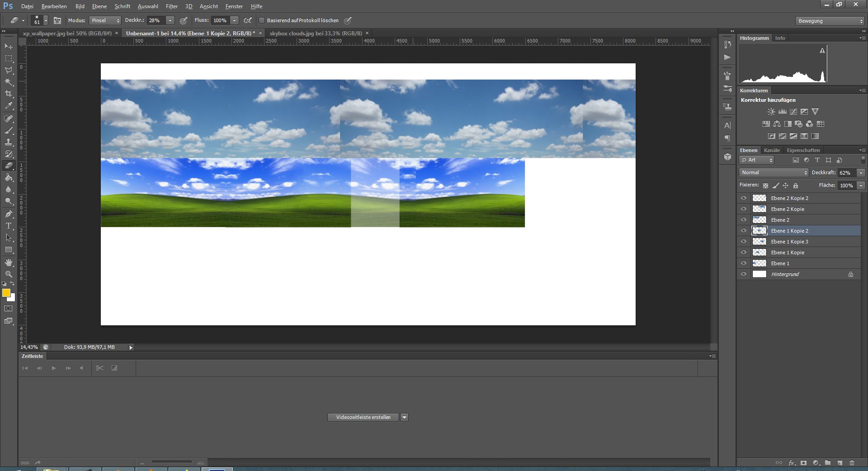Select the Zoom tool
The width and height of the screenshot is (868, 471).
click(x=9, y=274)
